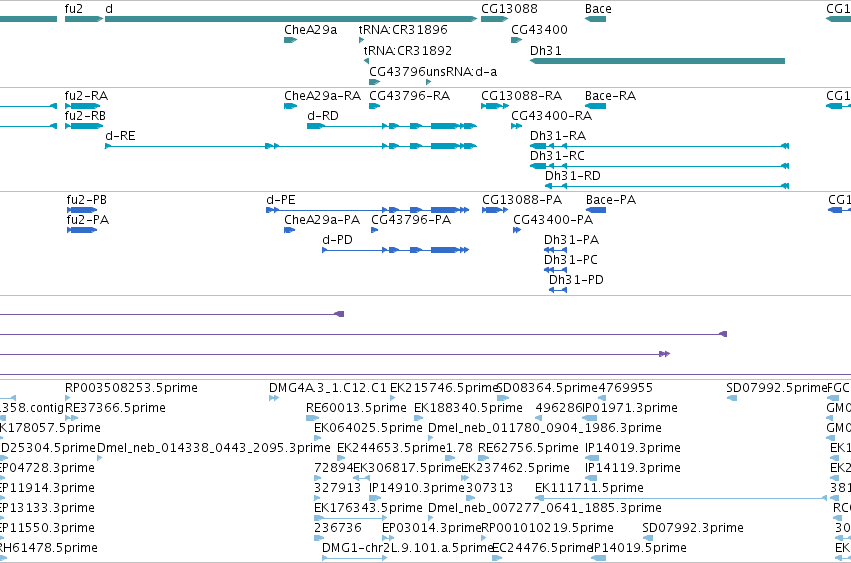Select Dh31-PC protein label
851x563 pixels.
pyautogui.click(x=571, y=261)
